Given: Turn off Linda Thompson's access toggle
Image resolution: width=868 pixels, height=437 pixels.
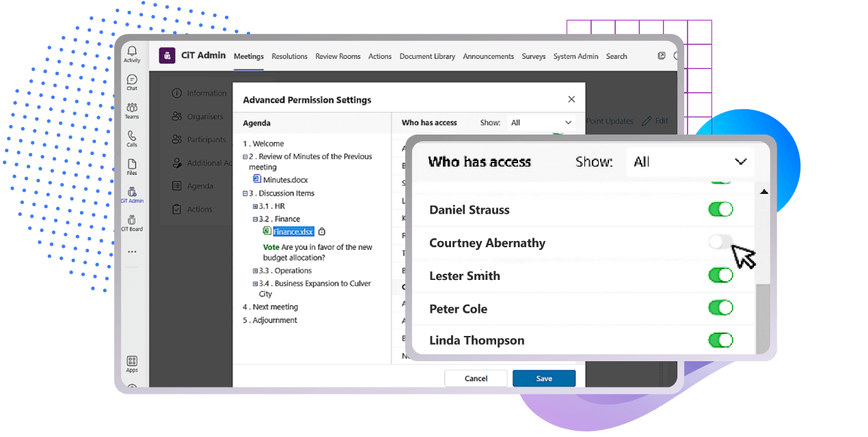Looking at the screenshot, I should tap(721, 340).
